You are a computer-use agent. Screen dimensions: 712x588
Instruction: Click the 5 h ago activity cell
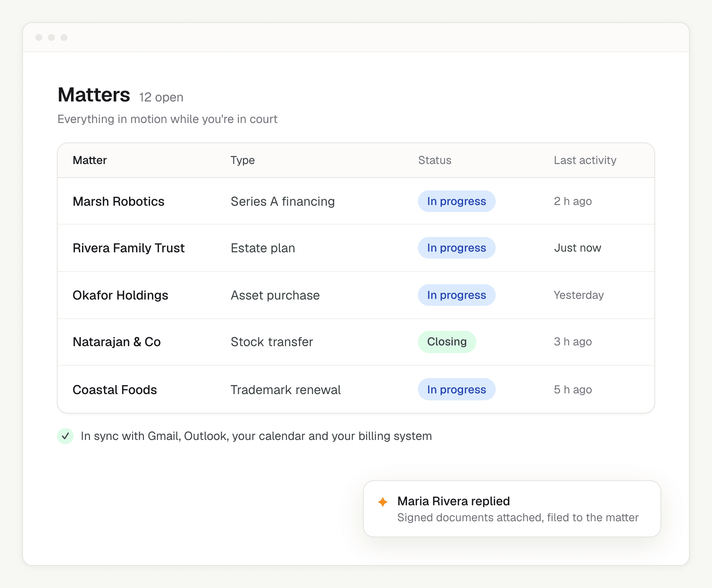[573, 390]
